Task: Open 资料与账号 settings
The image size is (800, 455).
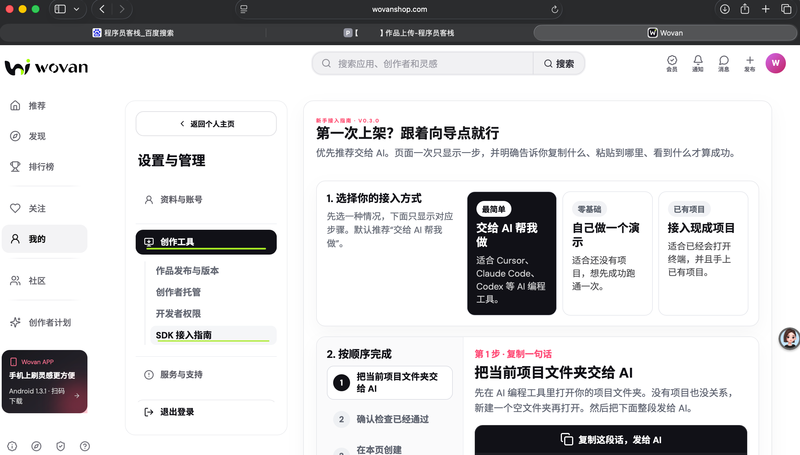Action: 206,199
